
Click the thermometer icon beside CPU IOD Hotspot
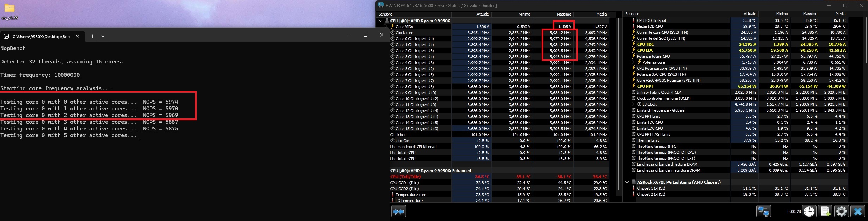[x=634, y=20]
